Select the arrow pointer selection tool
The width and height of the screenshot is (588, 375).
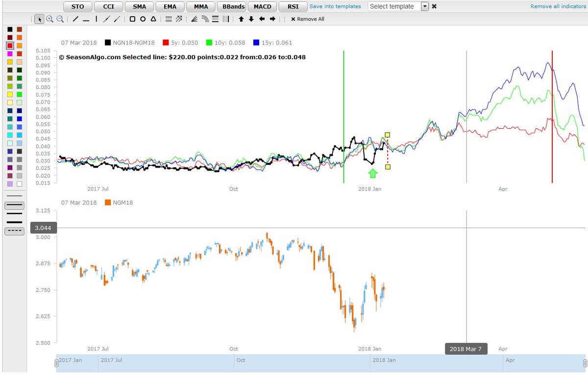coord(40,19)
